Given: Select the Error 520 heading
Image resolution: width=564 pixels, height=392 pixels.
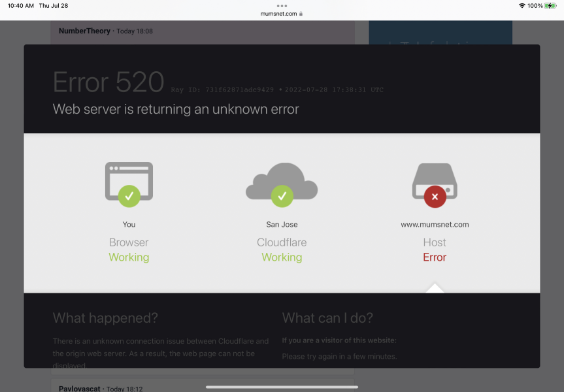Looking at the screenshot, I should click(x=108, y=82).
